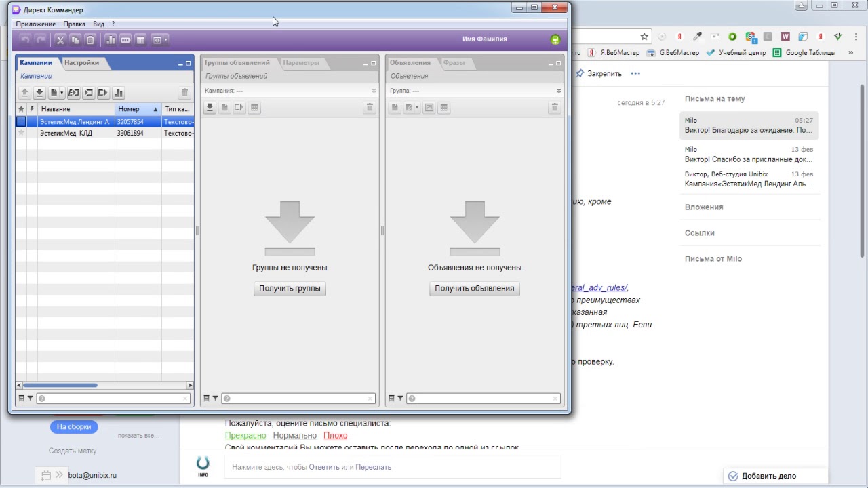This screenshot has width=868, height=488.
Task: Click the ad groups panel search field
Action: 299,399
